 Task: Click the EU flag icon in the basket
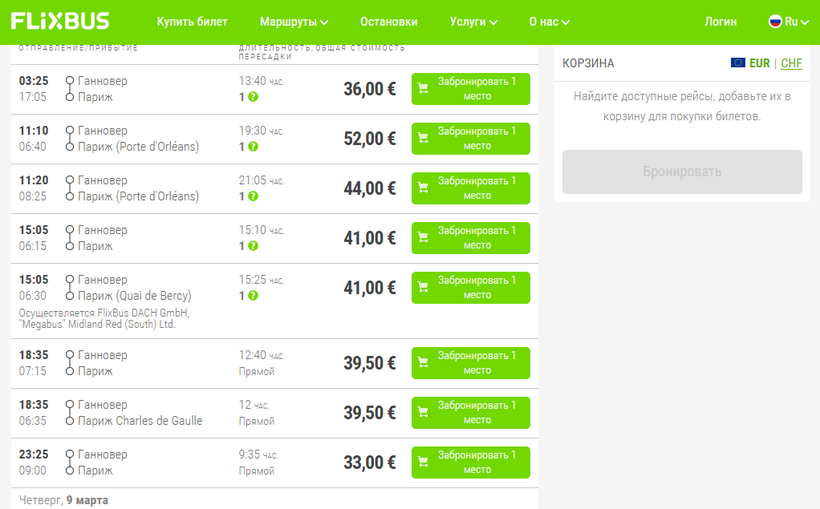(x=738, y=63)
